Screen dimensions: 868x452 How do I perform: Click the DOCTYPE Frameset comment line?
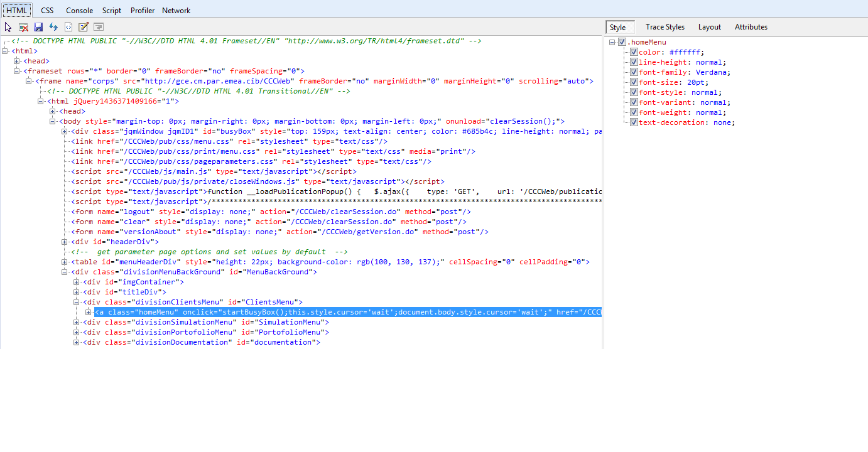246,41
